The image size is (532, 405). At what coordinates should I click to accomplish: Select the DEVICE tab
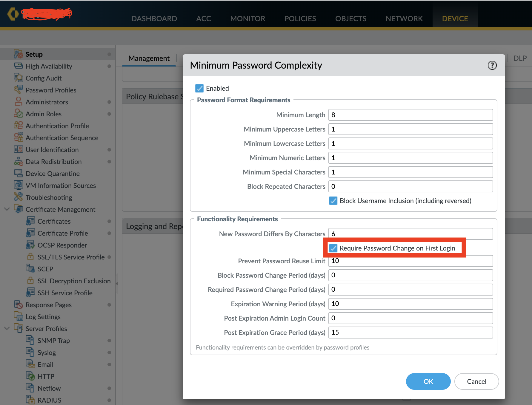point(455,18)
